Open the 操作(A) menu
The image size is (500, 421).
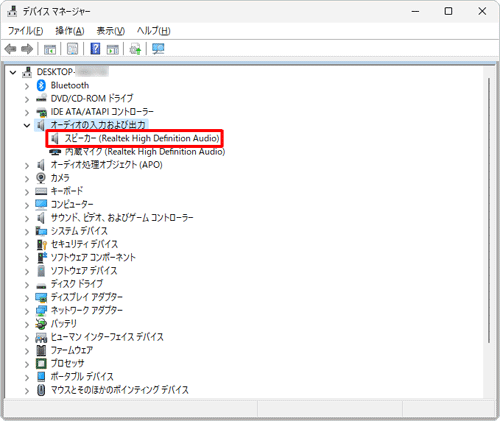pyautogui.click(x=70, y=31)
